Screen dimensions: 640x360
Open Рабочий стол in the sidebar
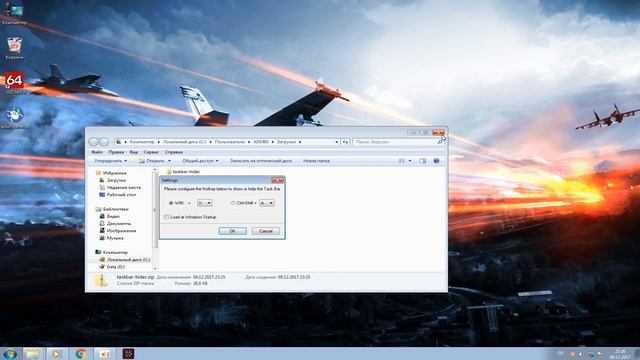[118, 195]
